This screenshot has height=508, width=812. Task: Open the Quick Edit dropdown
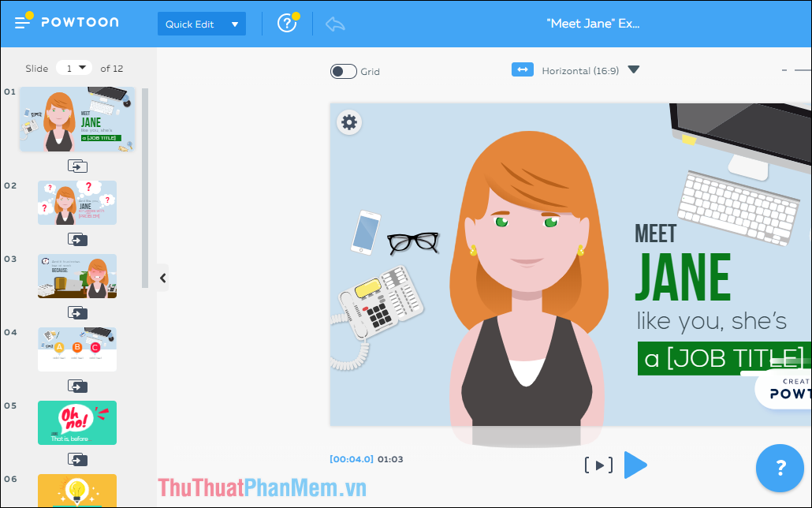click(201, 24)
